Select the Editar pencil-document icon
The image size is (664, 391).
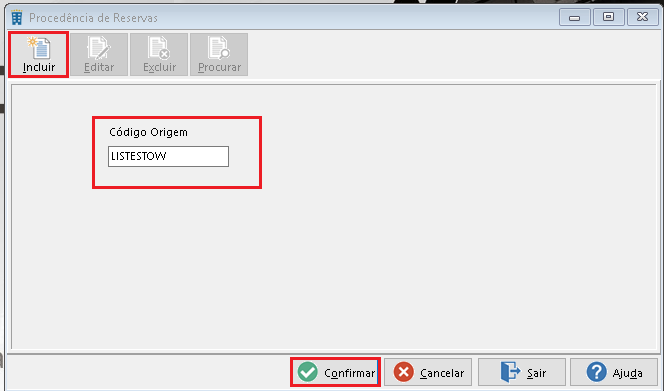click(x=99, y=47)
